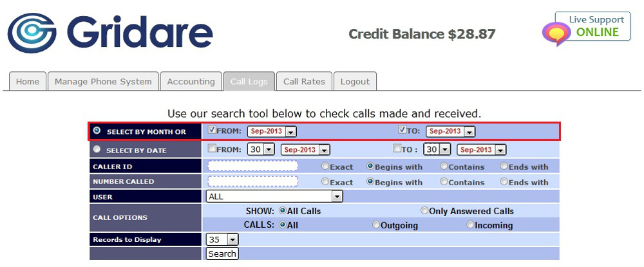Switch to the Manage Phone System tab
This screenshot has width=644, height=267.
point(103,82)
